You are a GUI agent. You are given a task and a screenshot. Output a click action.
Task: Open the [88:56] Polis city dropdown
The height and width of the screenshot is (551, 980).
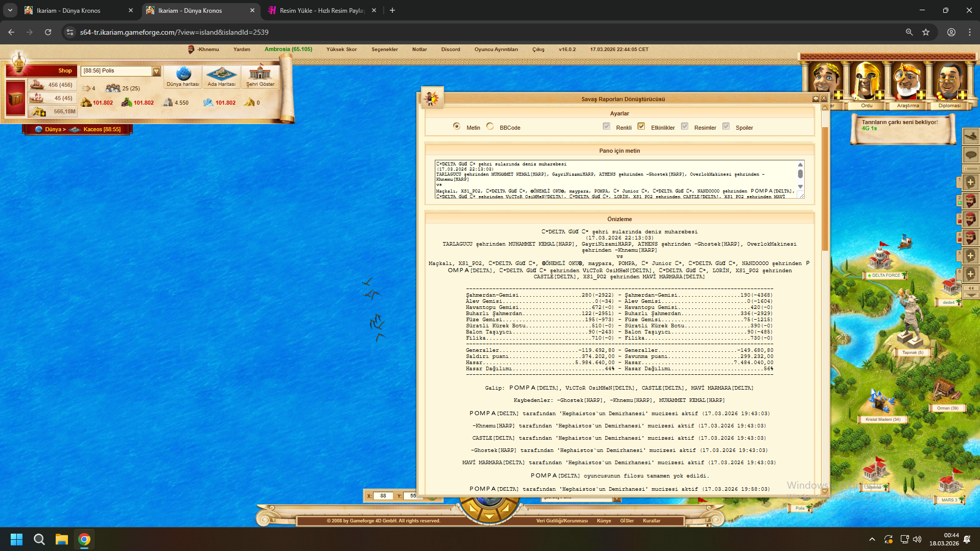click(121, 71)
